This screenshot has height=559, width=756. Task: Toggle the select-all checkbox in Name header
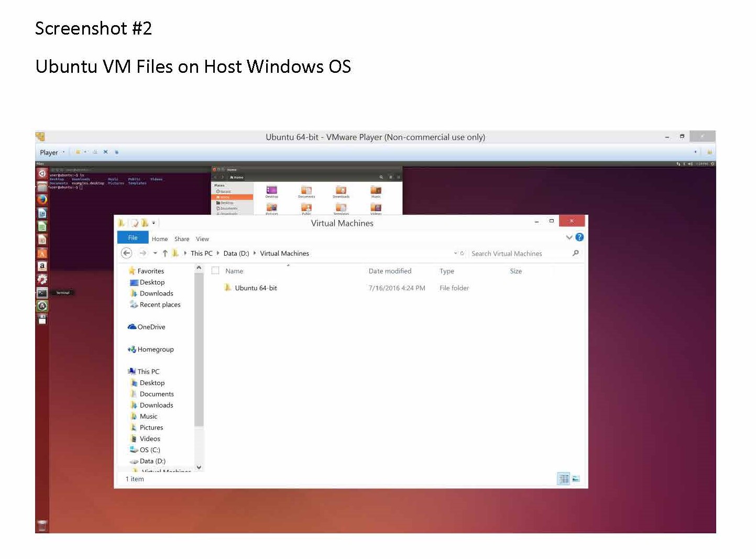tap(215, 271)
